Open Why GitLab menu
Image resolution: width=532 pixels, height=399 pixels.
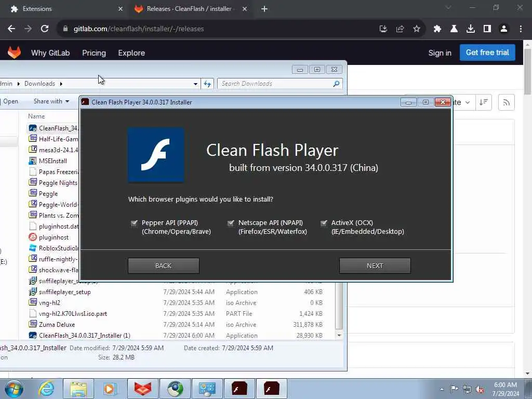coord(50,53)
